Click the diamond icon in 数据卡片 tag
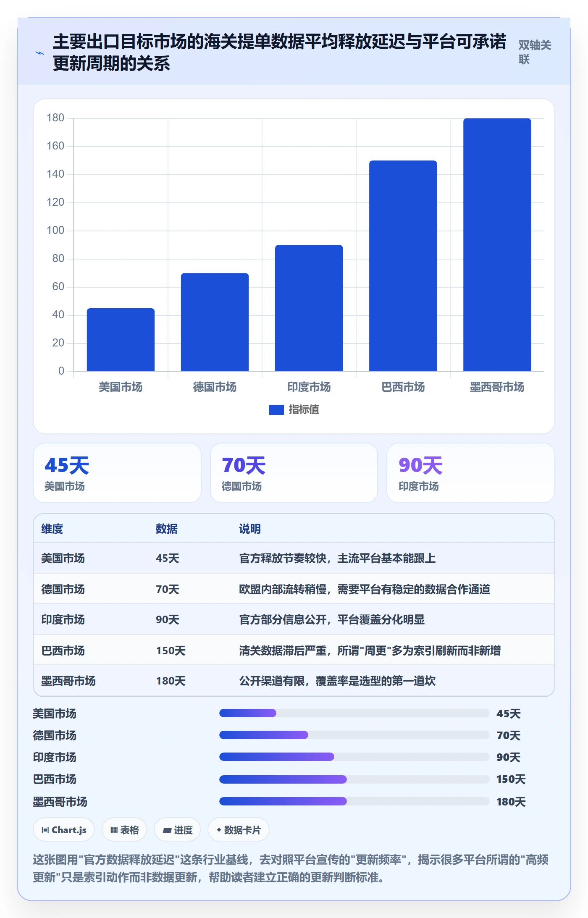Image resolution: width=588 pixels, height=918 pixels. tap(219, 830)
